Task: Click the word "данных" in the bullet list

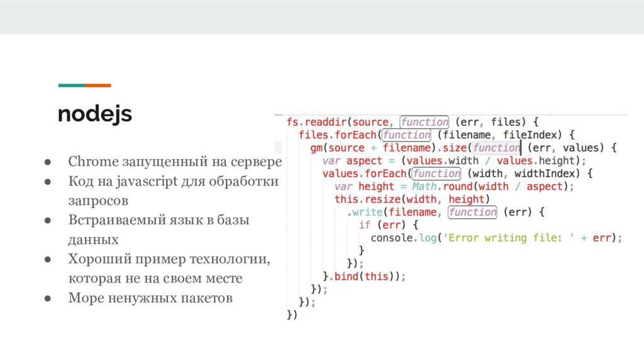Action: [x=93, y=239]
